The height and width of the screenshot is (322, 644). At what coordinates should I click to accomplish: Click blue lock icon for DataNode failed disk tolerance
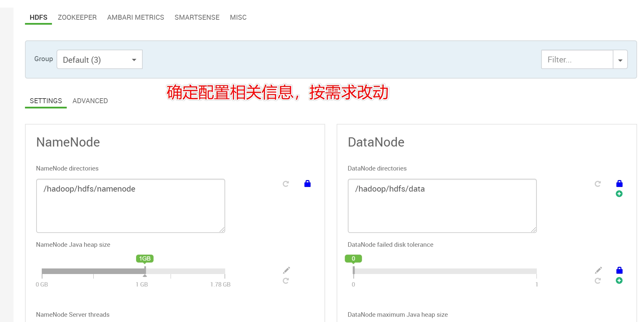(619, 270)
